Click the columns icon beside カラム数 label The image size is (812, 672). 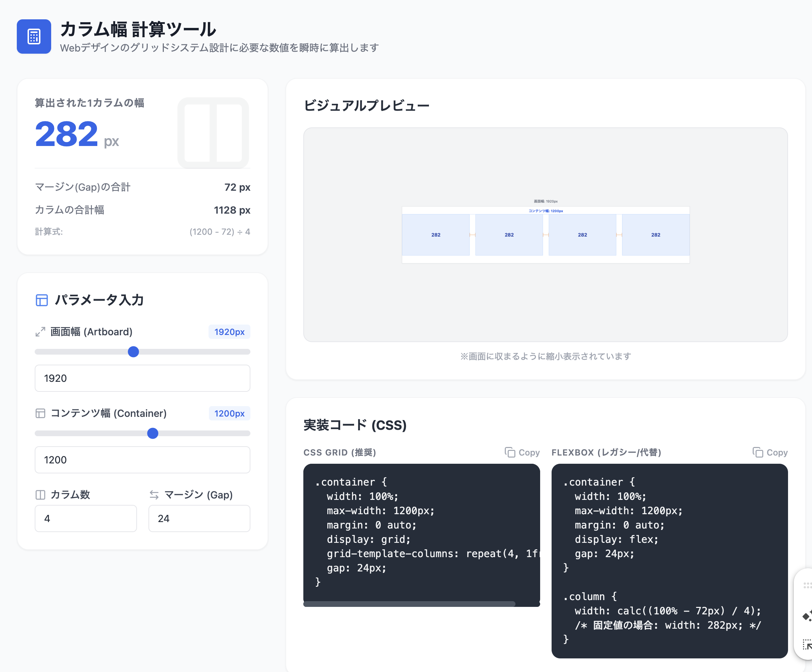click(40, 495)
